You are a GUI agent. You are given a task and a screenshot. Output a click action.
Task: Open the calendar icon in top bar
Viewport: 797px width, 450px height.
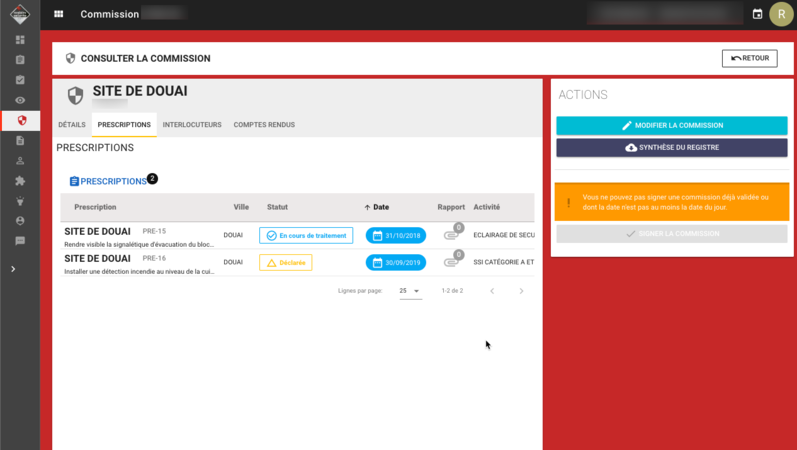click(x=757, y=14)
